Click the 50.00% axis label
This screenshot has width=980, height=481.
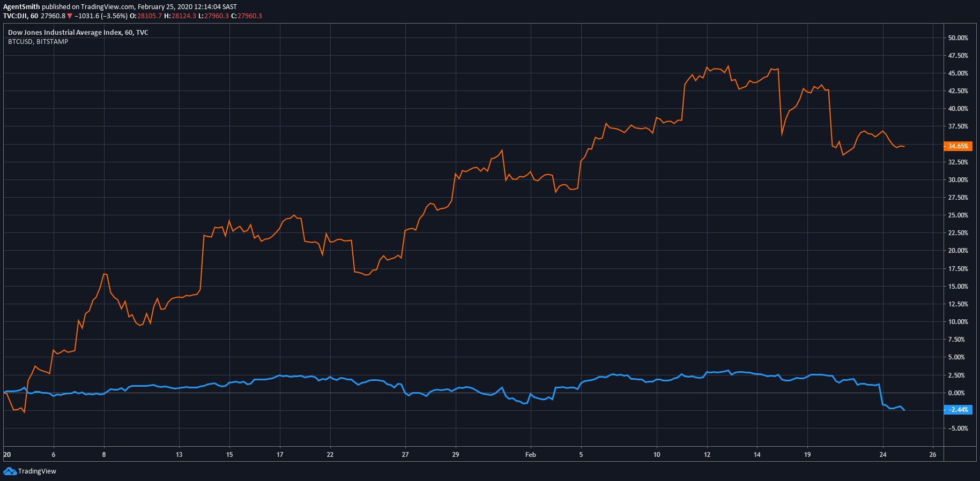(x=958, y=38)
